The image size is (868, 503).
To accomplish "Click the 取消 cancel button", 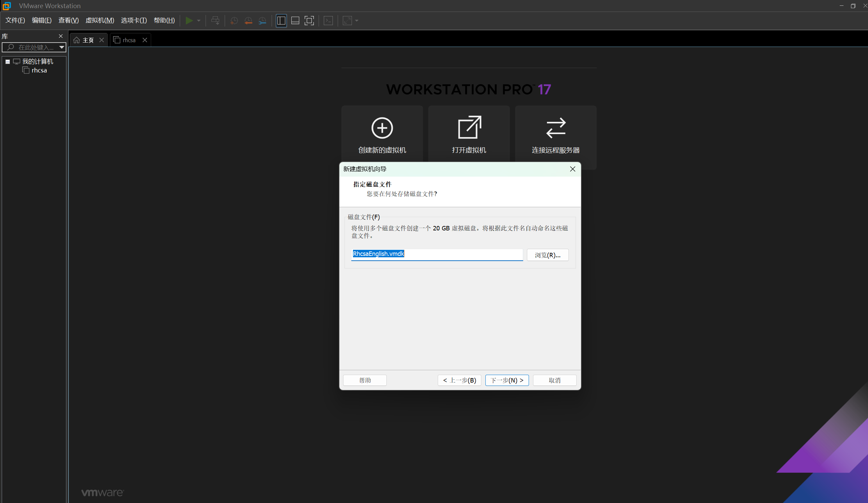I will tap(554, 380).
